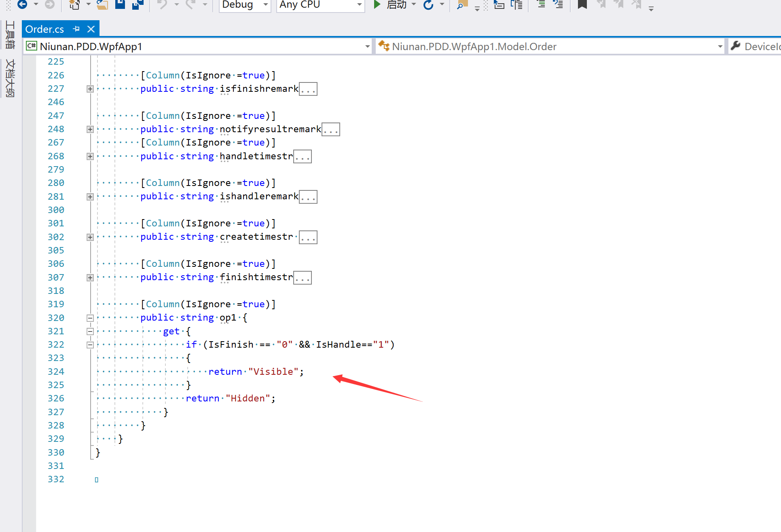
Task: Collapse the op1 property block
Action: click(x=90, y=318)
